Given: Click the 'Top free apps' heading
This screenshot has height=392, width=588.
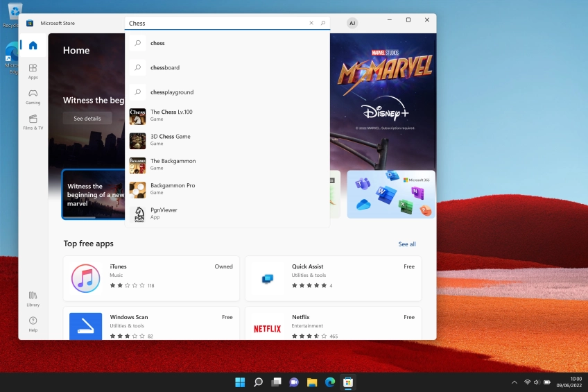Looking at the screenshot, I should point(89,244).
